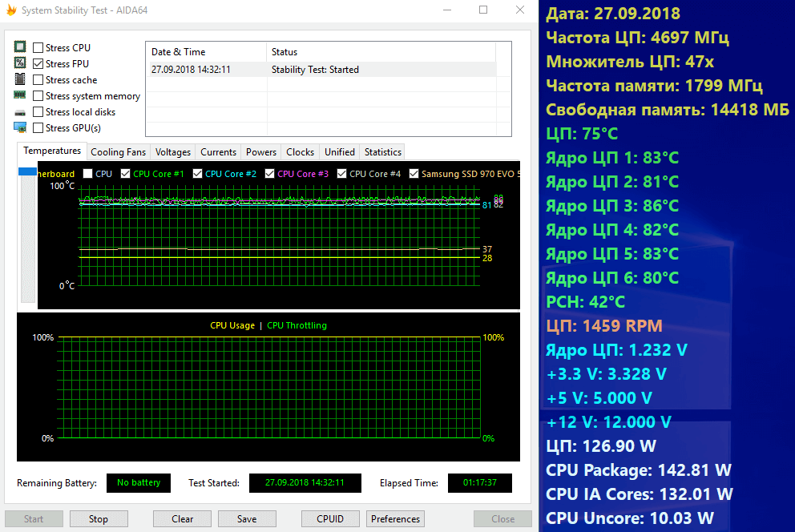Open Preferences dialog
Viewport: 795px width, 532px height.
click(x=395, y=518)
